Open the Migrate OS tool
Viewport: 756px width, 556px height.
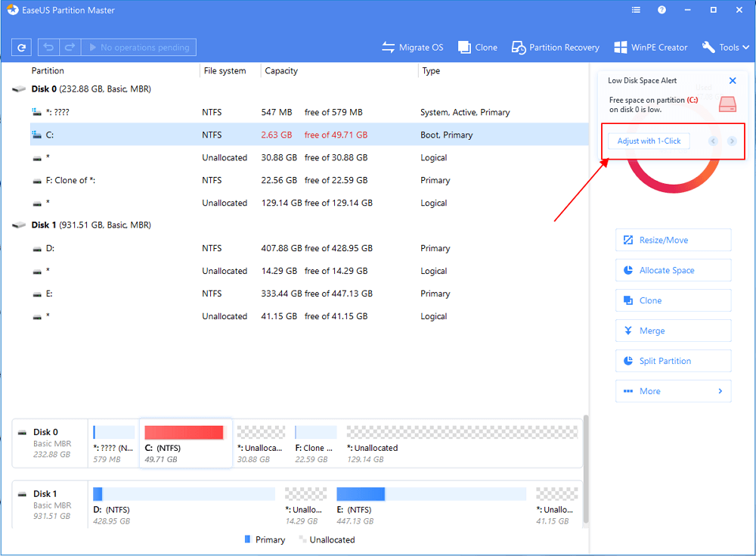click(413, 47)
